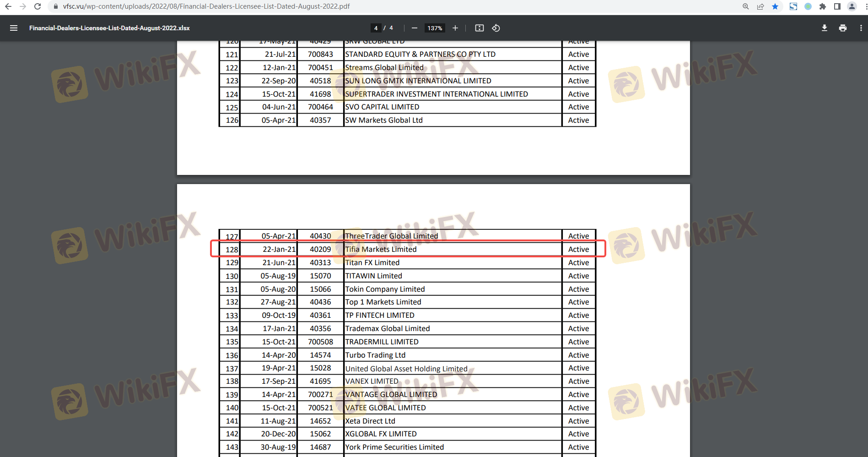Screen dimensions: 868x457
Task: Open the PDF viewer more actions menu
Action: pyautogui.click(x=861, y=28)
